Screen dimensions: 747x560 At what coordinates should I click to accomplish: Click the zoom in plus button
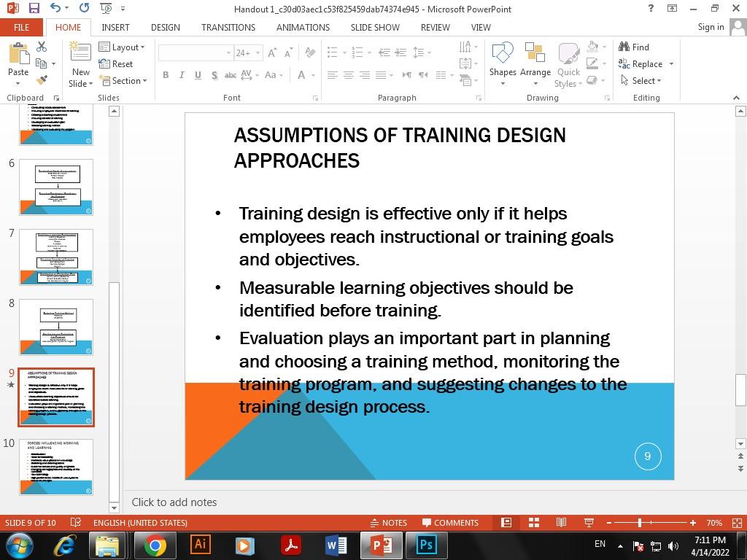(693, 523)
